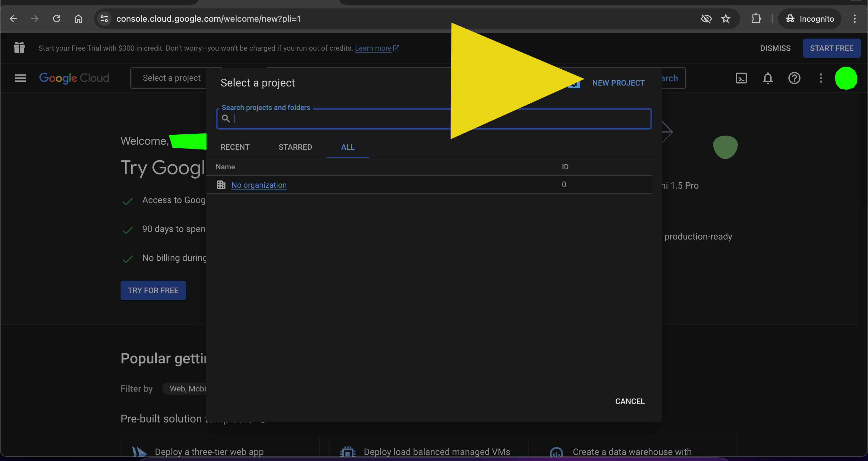Open the account avatar menu
868x461 pixels.
click(x=846, y=78)
